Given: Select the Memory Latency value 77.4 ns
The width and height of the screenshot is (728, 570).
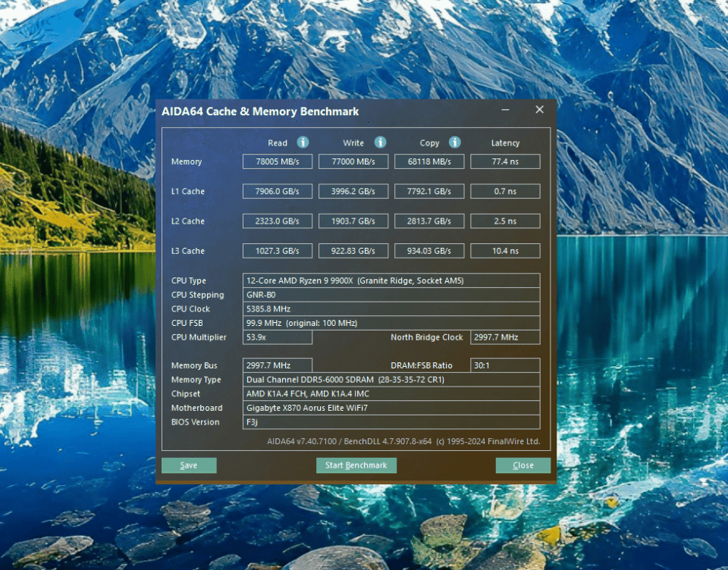Looking at the screenshot, I should click(505, 161).
